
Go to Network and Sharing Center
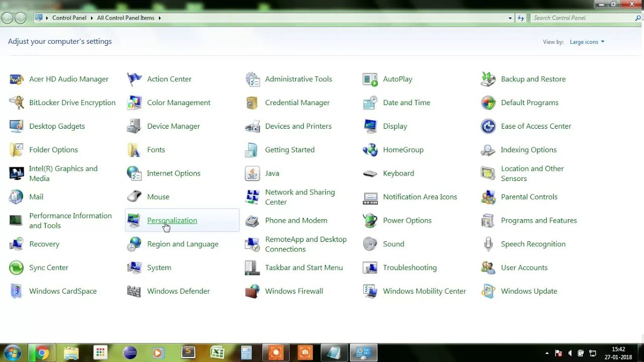[x=300, y=197]
